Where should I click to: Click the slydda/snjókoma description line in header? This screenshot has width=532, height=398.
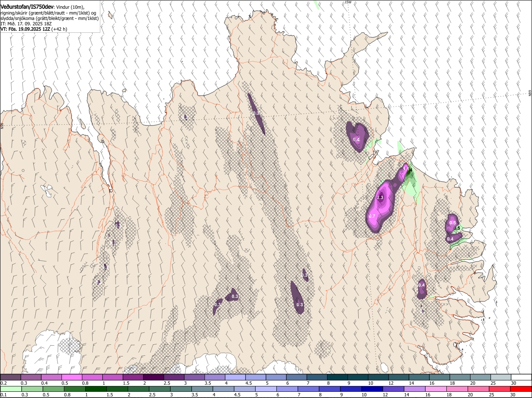click(x=49, y=18)
